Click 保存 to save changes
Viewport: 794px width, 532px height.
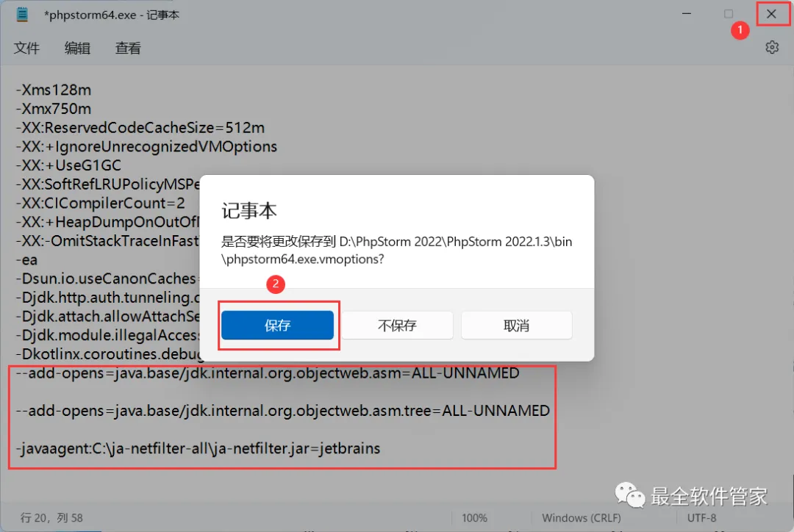(x=277, y=325)
